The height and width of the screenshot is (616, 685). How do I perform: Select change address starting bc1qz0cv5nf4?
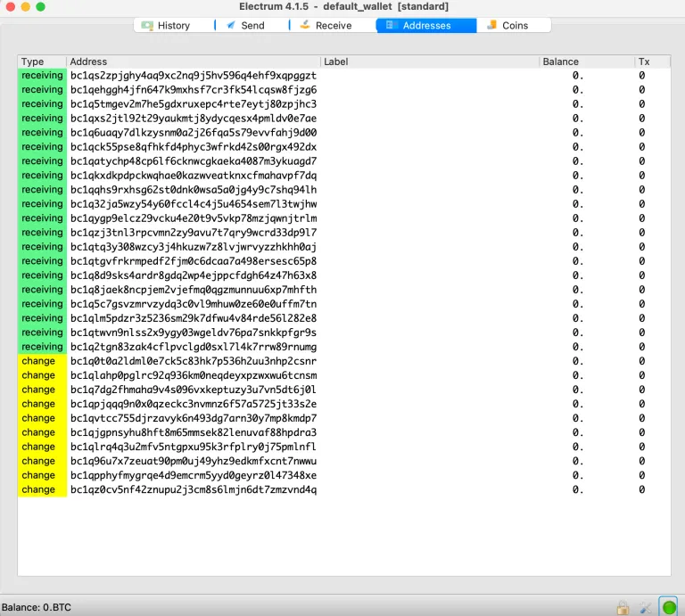(x=194, y=489)
